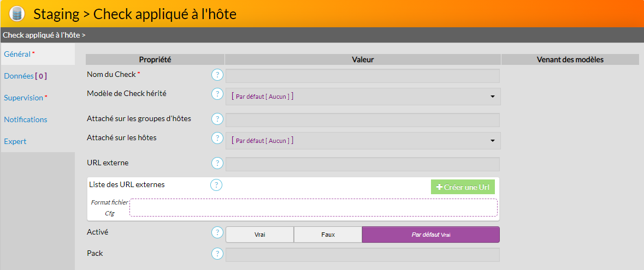Switch to the Données tab
The image size is (644, 270).
click(x=25, y=76)
